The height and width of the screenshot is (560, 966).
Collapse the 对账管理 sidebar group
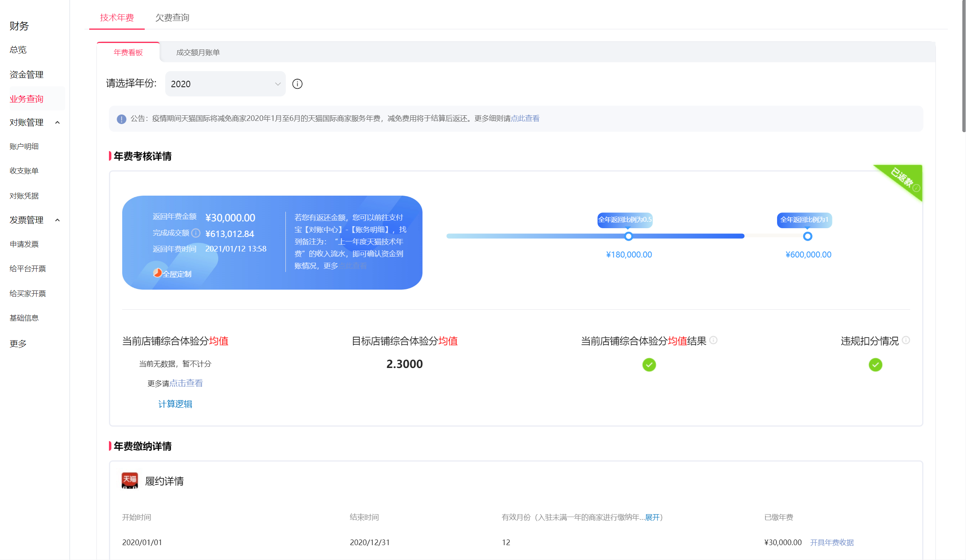pyautogui.click(x=57, y=123)
